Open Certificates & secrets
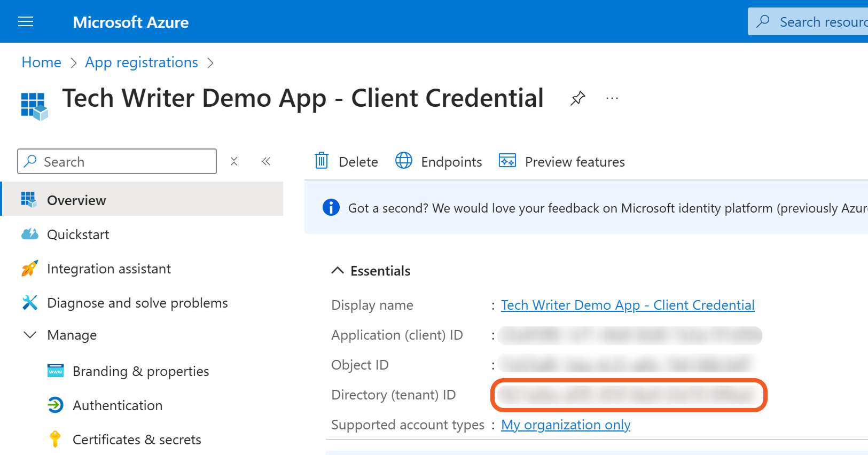The height and width of the screenshot is (455, 868). point(137,440)
